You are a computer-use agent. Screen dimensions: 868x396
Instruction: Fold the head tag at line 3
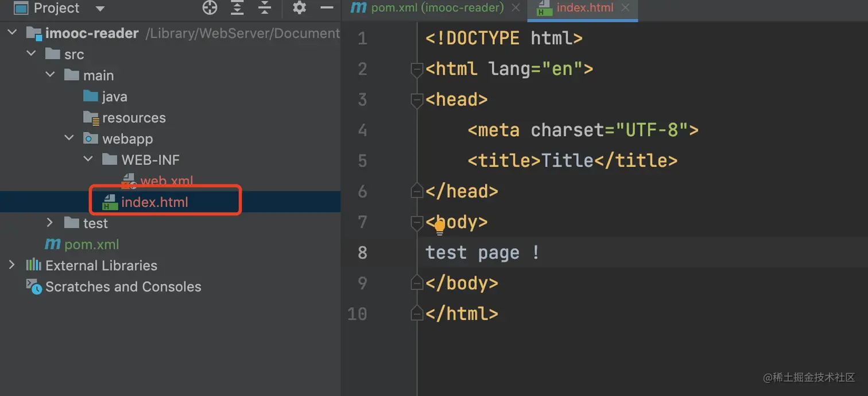tap(417, 100)
